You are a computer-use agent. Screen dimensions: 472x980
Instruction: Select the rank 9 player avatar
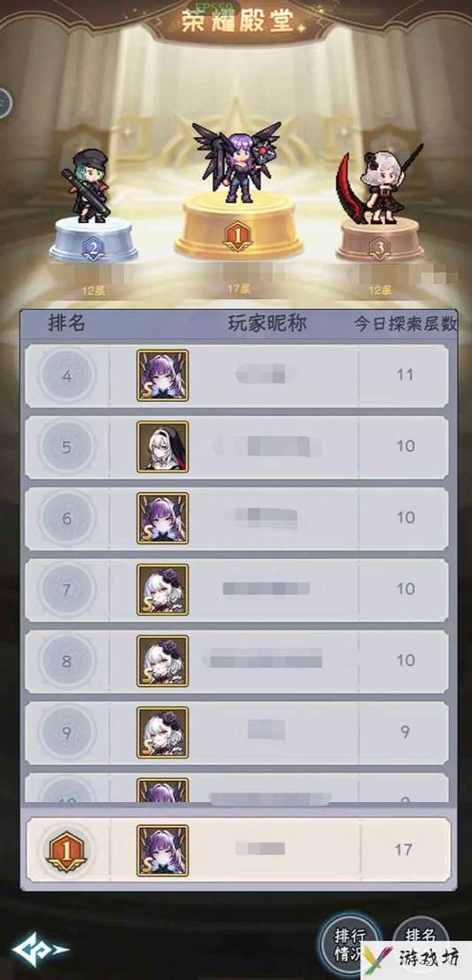(163, 732)
